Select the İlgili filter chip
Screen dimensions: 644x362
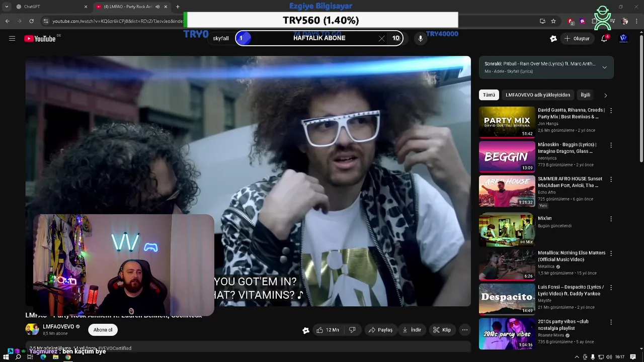(x=586, y=95)
